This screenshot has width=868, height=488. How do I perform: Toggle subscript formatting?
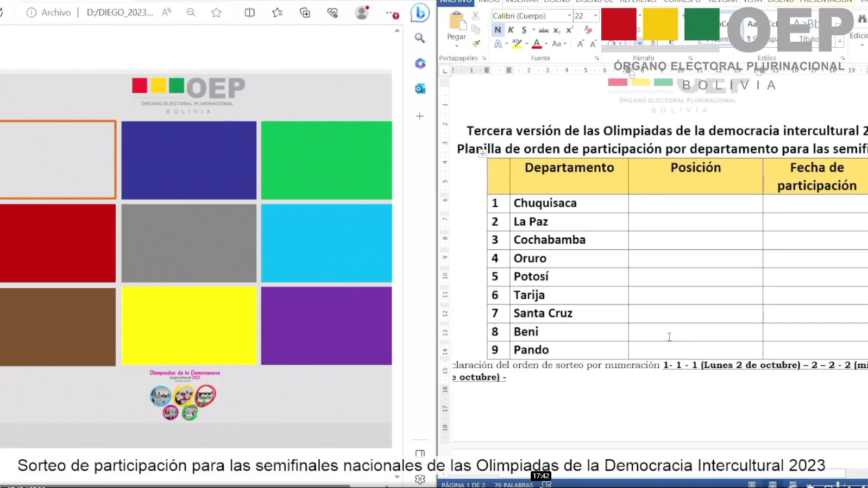click(x=557, y=30)
